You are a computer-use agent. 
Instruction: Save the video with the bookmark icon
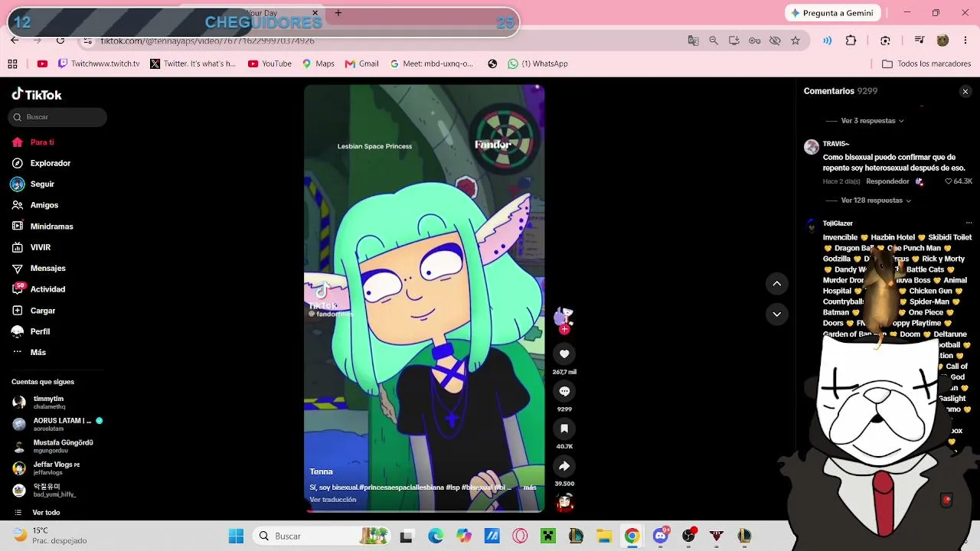pos(564,429)
